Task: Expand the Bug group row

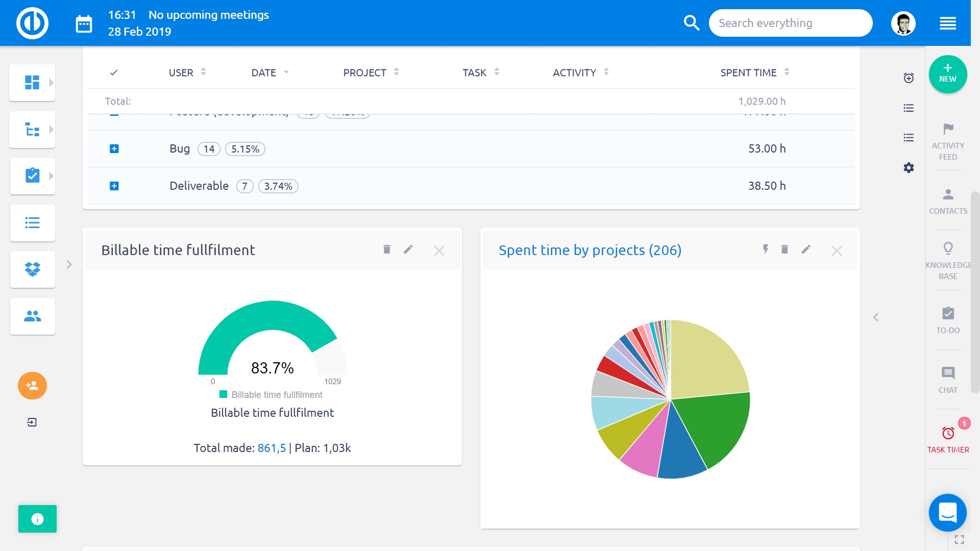Action: [x=114, y=149]
